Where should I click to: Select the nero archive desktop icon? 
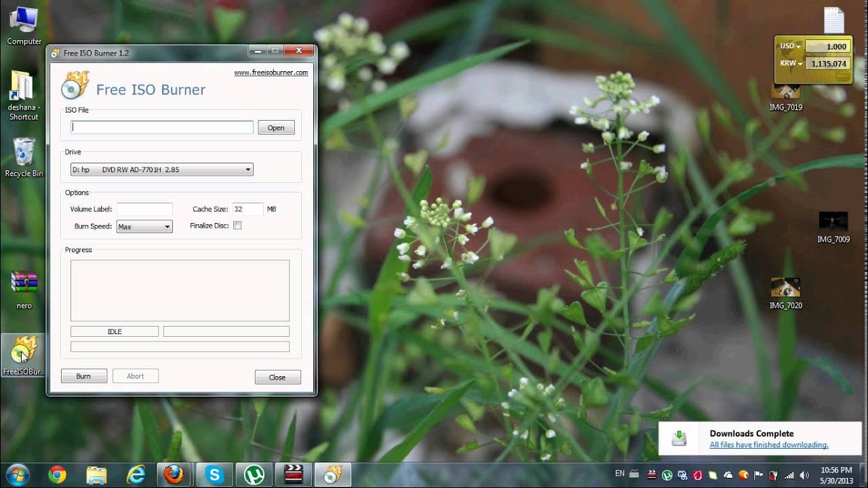point(24,289)
